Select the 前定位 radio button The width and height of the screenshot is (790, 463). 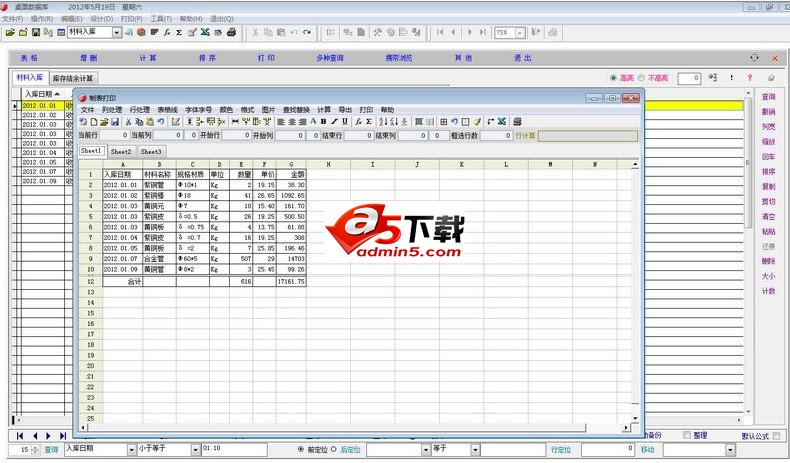pos(301,449)
